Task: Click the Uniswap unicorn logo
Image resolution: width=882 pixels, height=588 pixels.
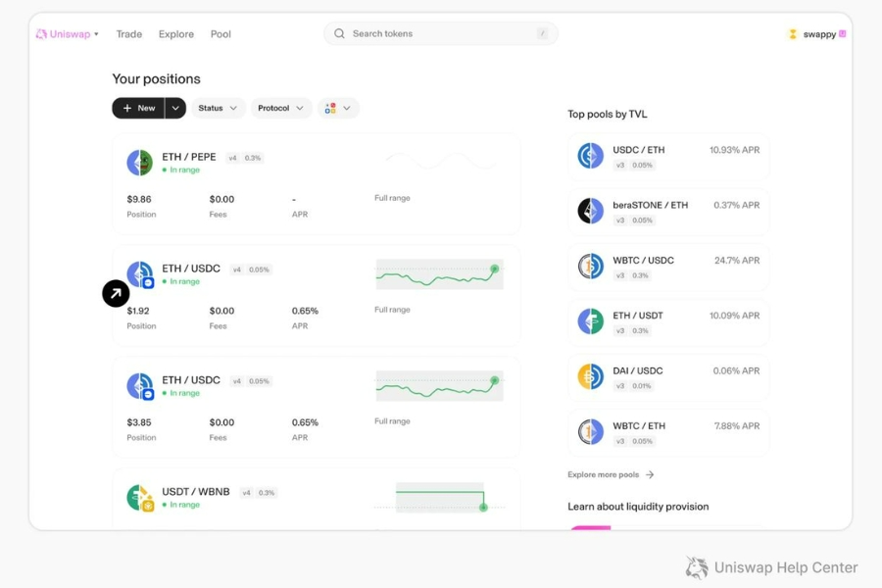Action: pos(41,33)
